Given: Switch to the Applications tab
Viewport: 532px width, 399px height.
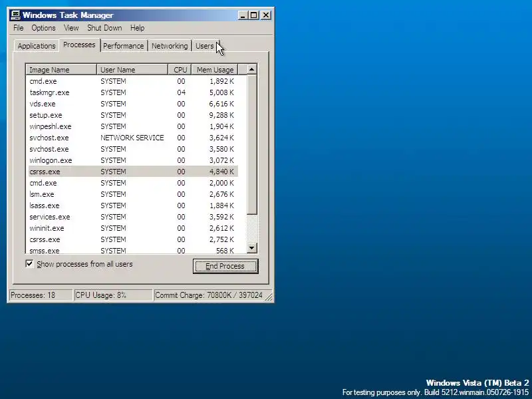Looking at the screenshot, I should tap(37, 46).
